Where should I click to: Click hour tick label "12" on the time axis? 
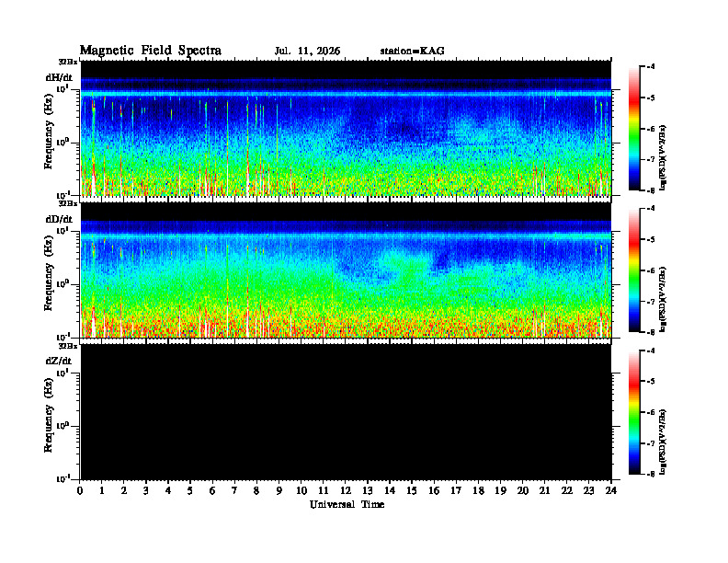coord(346,491)
